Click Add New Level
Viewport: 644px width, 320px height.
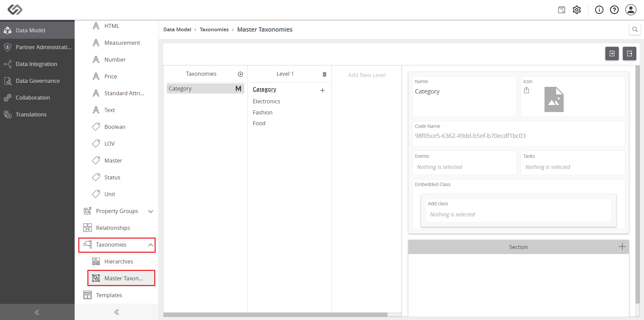point(367,75)
